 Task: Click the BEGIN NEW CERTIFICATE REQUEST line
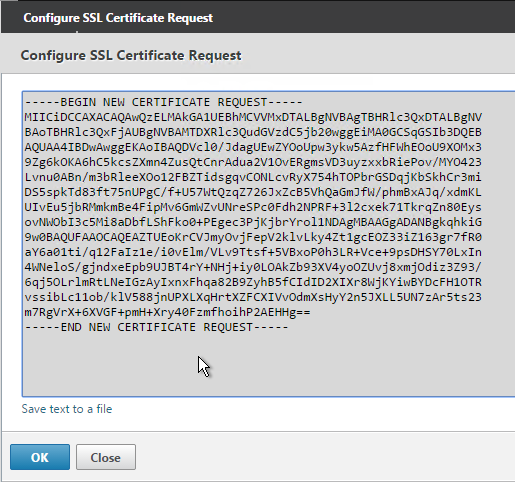point(163,102)
